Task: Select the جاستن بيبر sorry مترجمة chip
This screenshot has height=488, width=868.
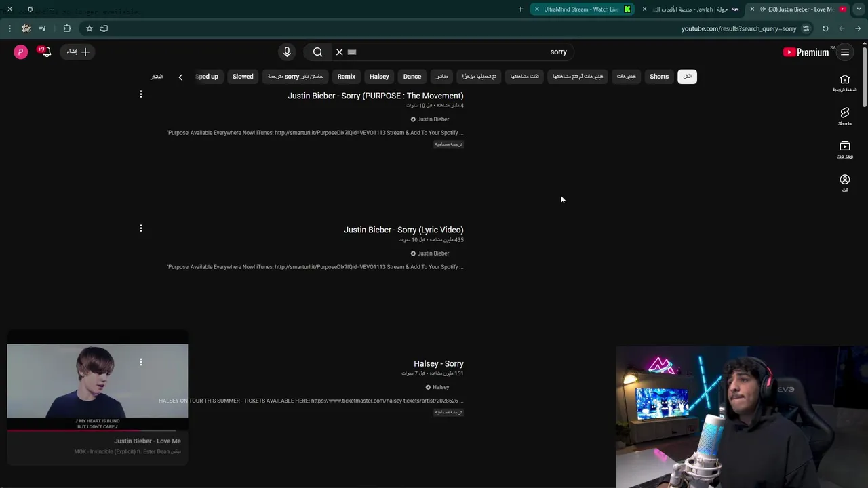Action: click(x=295, y=77)
